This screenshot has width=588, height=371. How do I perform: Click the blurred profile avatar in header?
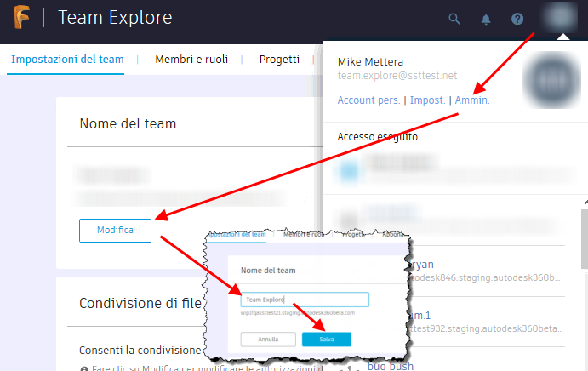(x=560, y=17)
